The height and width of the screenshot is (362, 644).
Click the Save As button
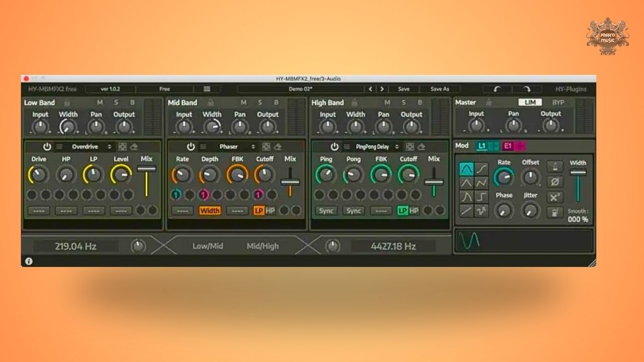coord(439,89)
